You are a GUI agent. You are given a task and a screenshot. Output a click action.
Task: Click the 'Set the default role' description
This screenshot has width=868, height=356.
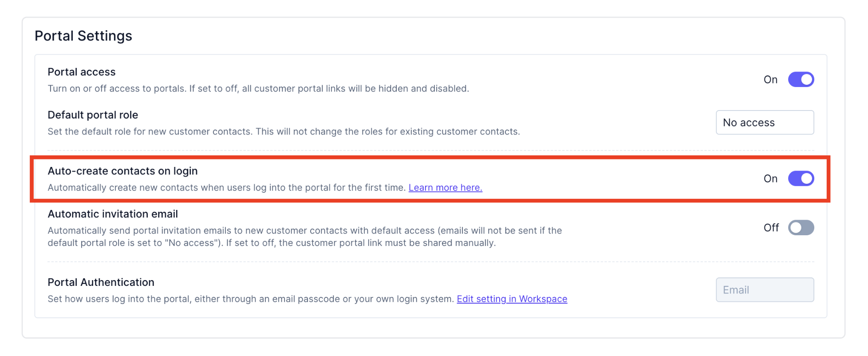click(284, 132)
